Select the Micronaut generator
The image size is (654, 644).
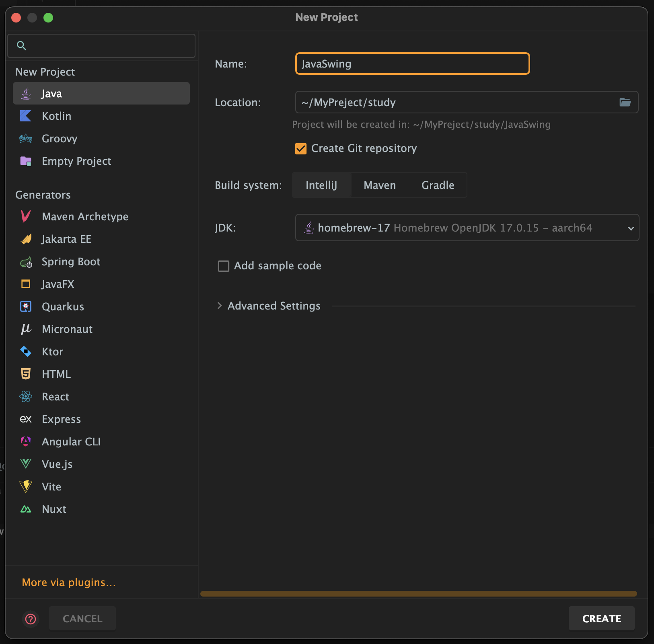pyautogui.click(x=101, y=329)
